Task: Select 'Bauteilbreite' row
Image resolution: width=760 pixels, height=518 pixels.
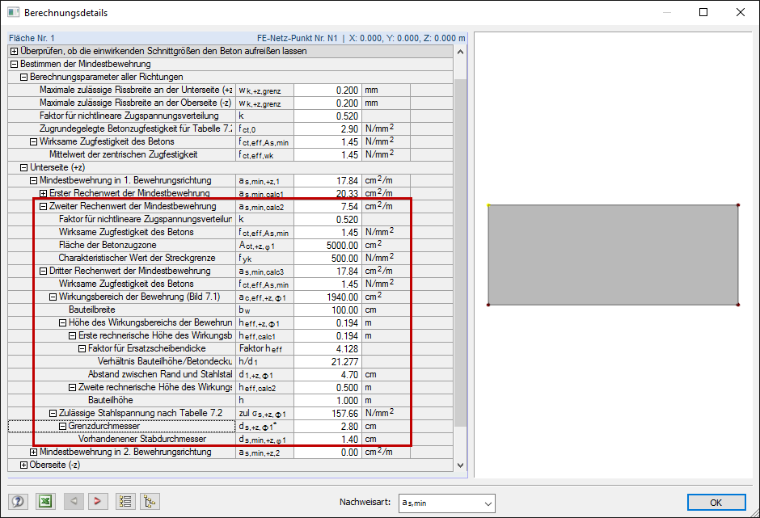Action: click(231, 310)
